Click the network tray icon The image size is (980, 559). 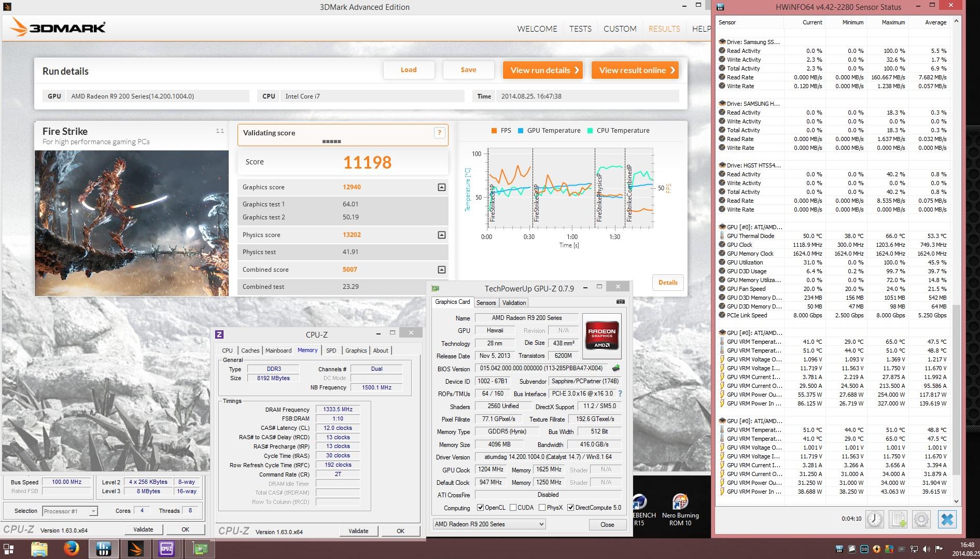point(914,549)
